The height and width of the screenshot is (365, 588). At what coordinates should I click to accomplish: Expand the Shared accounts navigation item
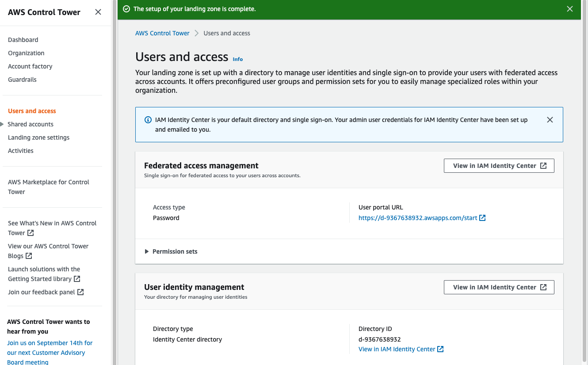click(x=3, y=124)
